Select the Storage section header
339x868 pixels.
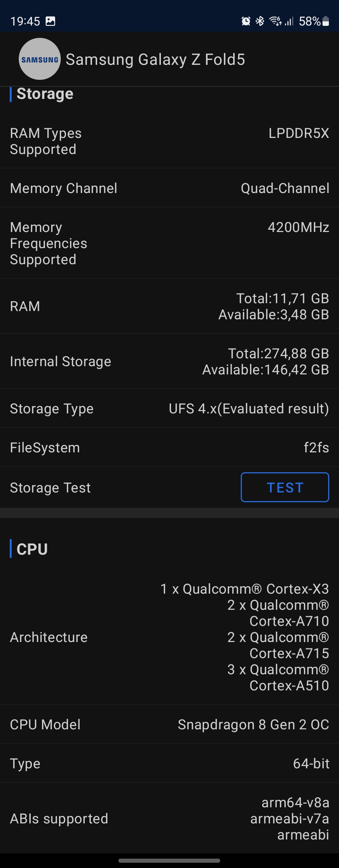[45, 94]
